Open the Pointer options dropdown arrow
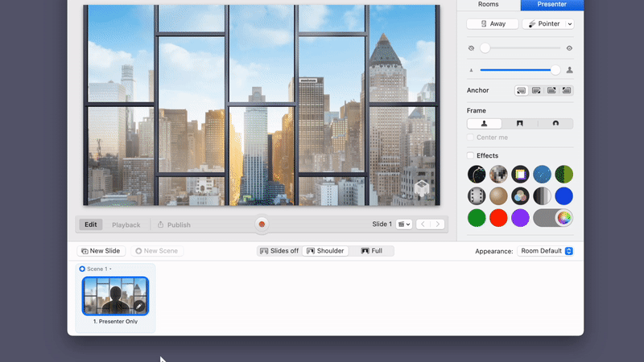 [x=570, y=24]
